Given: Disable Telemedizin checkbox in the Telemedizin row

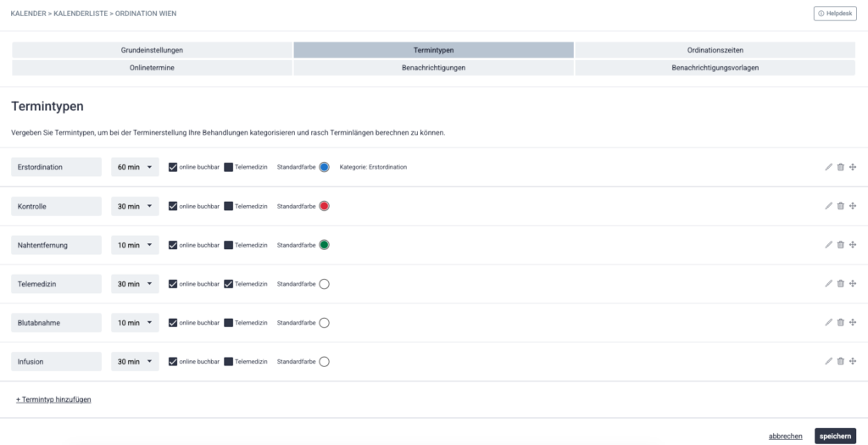Looking at the screenshot, I should tap(229, 284).
